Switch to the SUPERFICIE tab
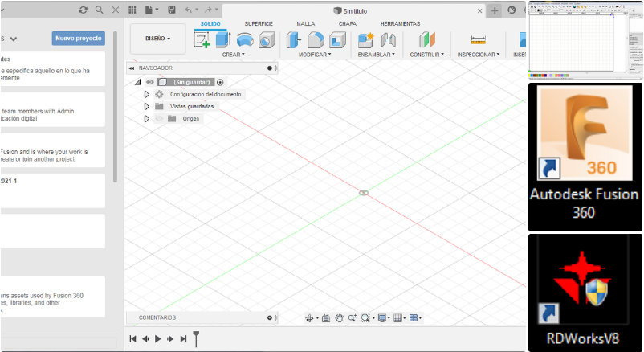The width and height of the screenshot is (644, 352). click(x=259, y=24)
